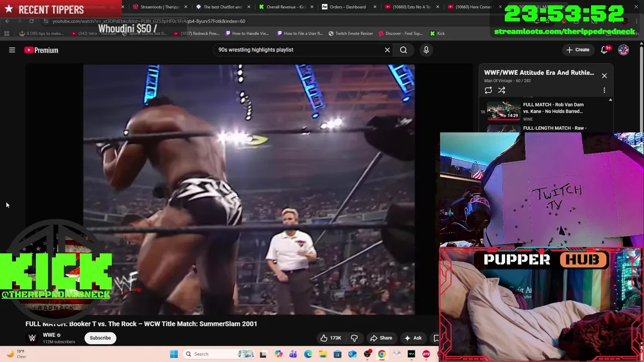This screenshot has height=362, width=644.
Task: Open YouTube notifications bell
Action: (x=604, y=50)
